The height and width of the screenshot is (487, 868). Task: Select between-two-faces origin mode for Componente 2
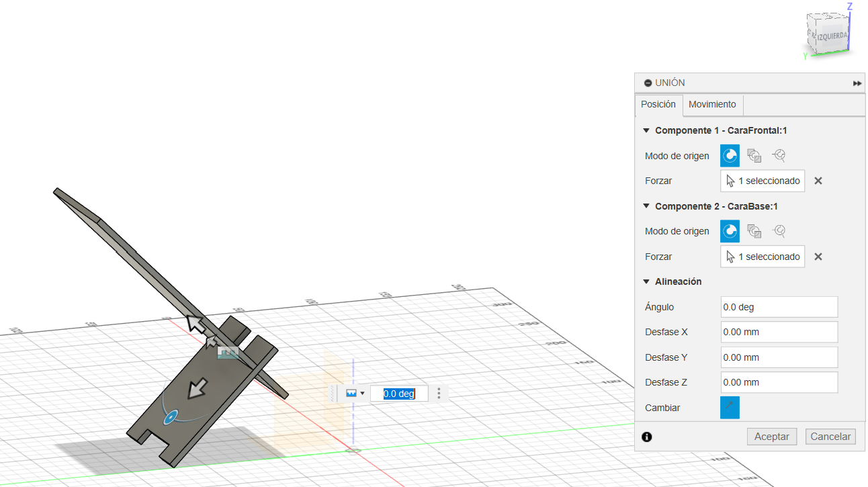(754, 231)
